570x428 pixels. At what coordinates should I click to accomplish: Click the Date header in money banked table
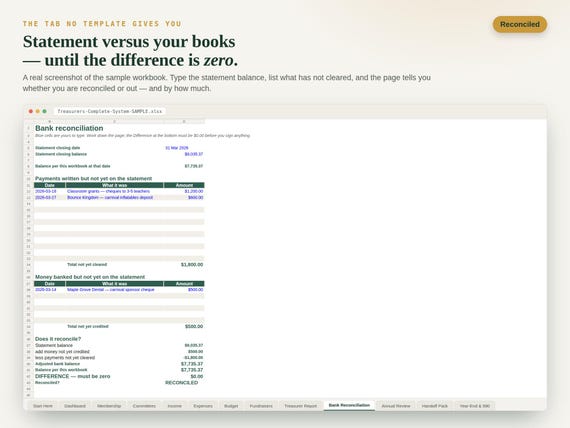50,284
